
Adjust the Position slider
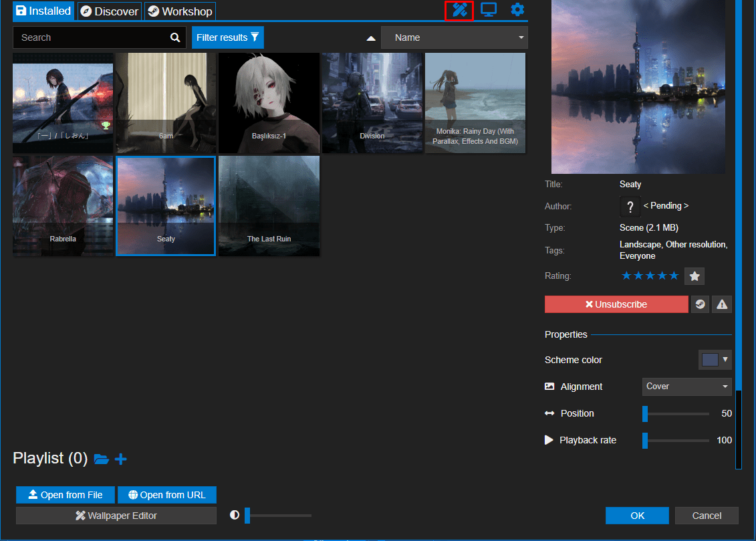(676, 414)
